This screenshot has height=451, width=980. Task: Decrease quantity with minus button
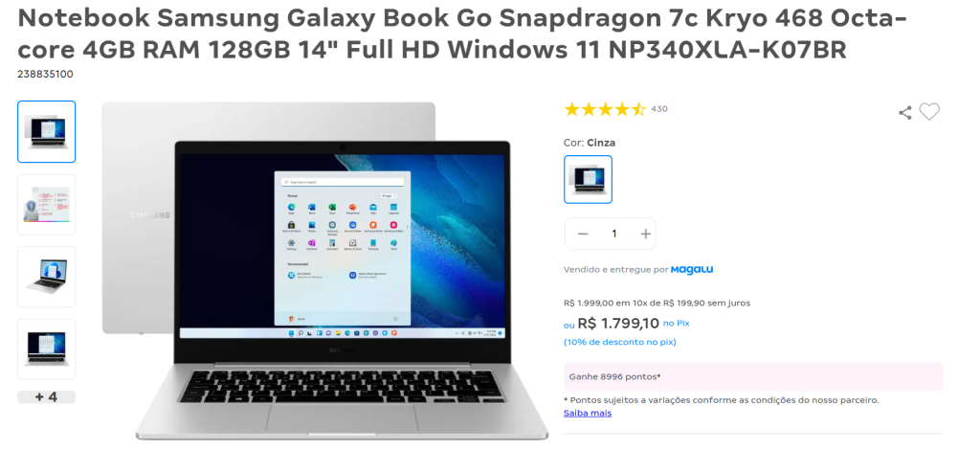(x=583, y=234)
